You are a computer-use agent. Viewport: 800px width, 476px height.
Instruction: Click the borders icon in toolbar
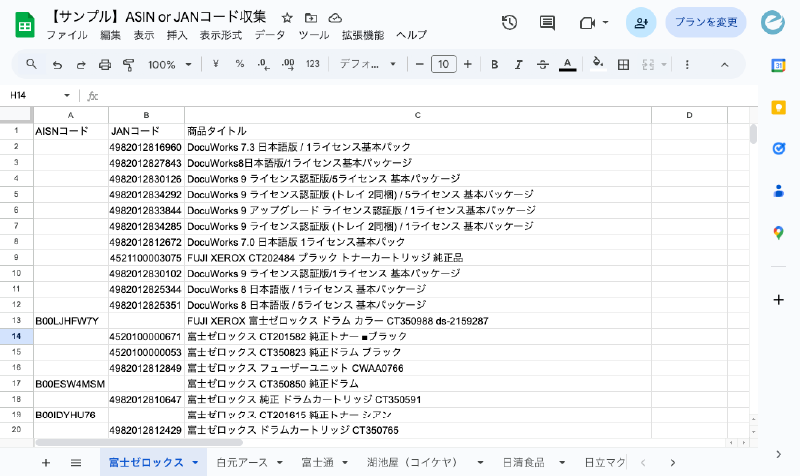tap(623, 64)
